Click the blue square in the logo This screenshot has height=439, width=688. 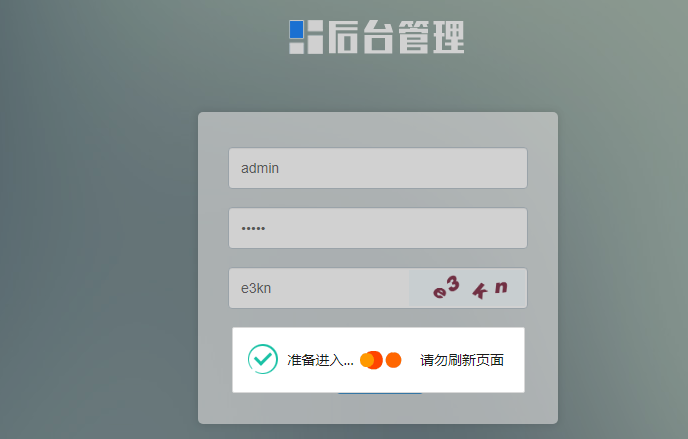(x=297, y=29)
